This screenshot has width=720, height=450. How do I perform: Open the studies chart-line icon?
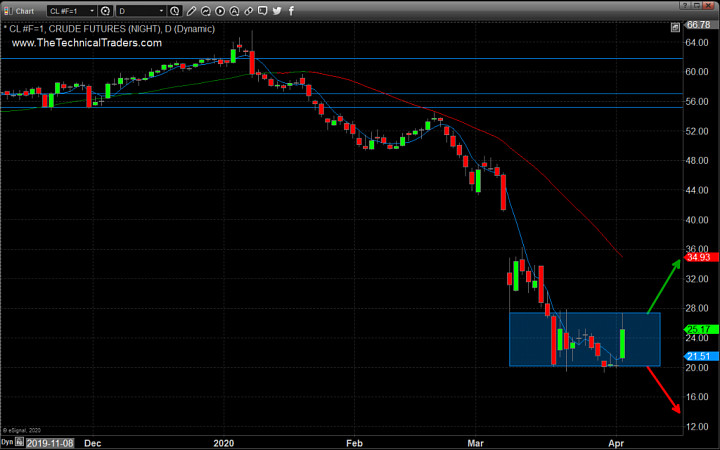coord(206,11)
